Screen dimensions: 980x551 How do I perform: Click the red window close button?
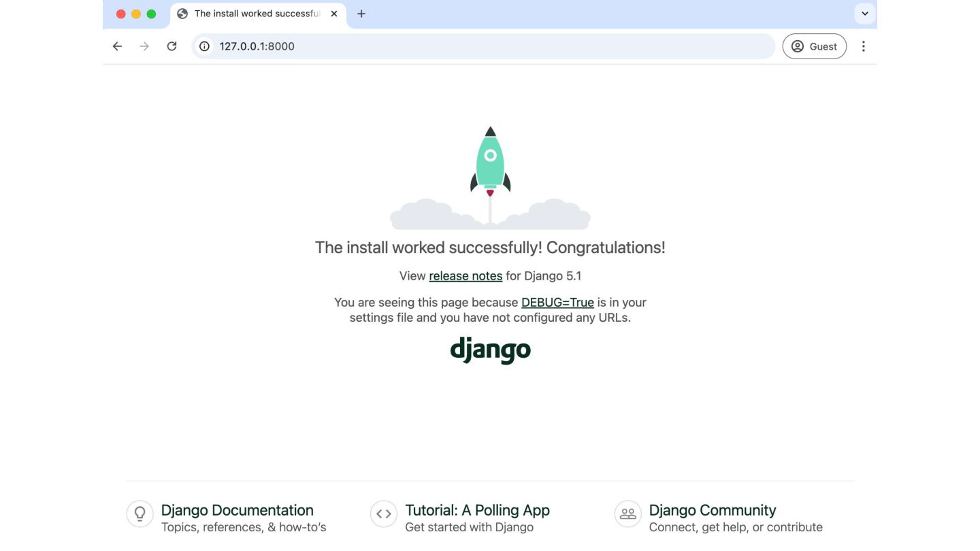pos(121,14)
